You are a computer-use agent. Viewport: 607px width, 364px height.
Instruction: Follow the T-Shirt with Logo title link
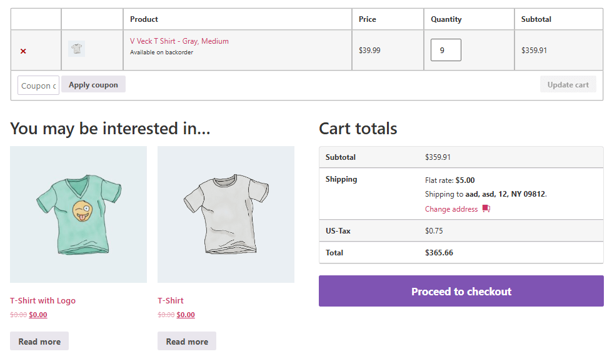point(43,300)
